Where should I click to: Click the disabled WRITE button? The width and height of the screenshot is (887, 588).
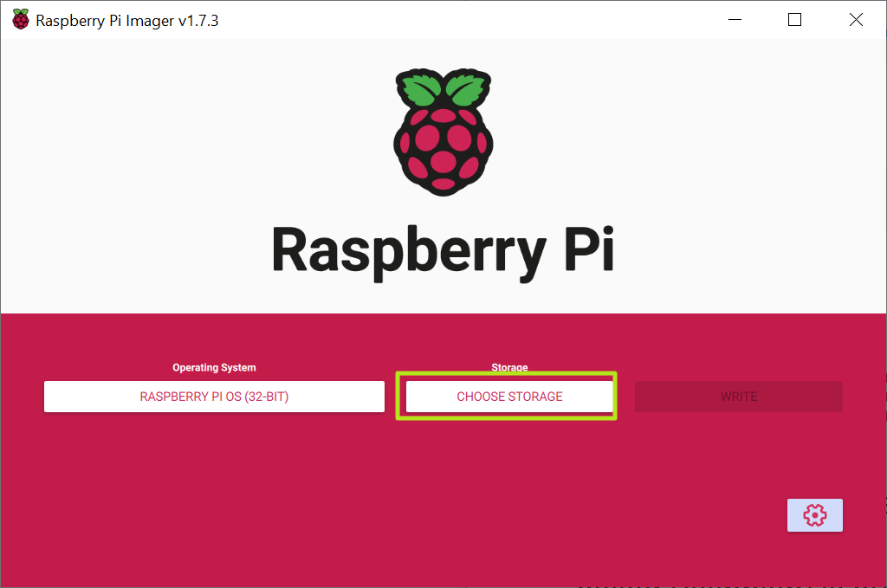pos(738,396)
